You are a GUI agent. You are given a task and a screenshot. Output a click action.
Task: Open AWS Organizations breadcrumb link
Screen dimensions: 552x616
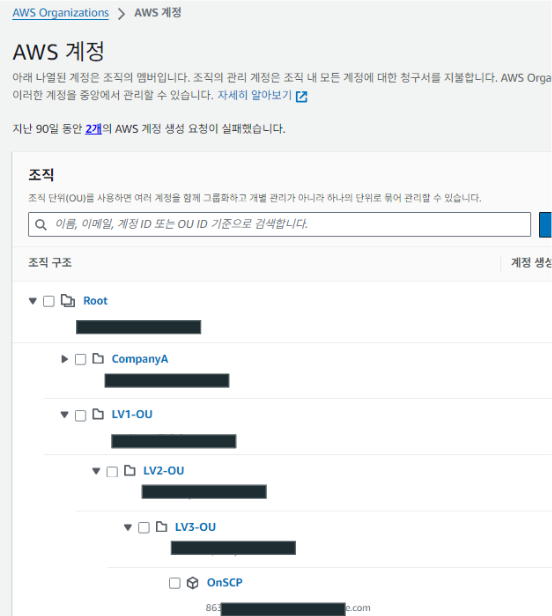(61, 13)
